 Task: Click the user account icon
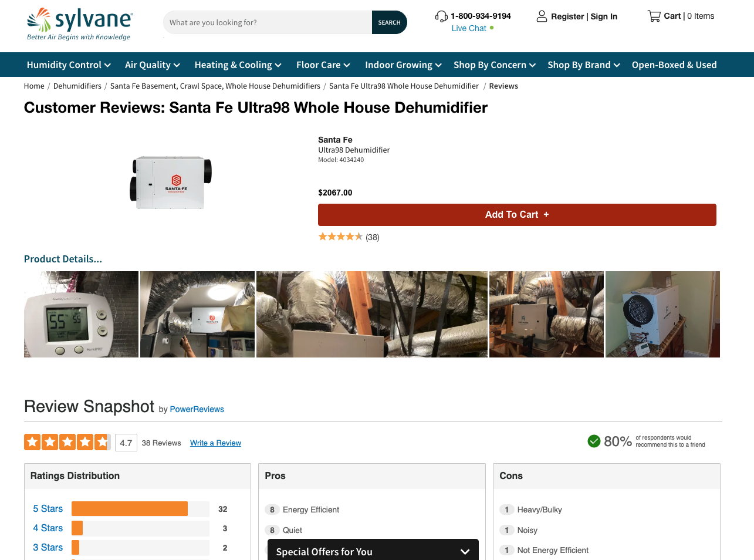coord(542,16)
